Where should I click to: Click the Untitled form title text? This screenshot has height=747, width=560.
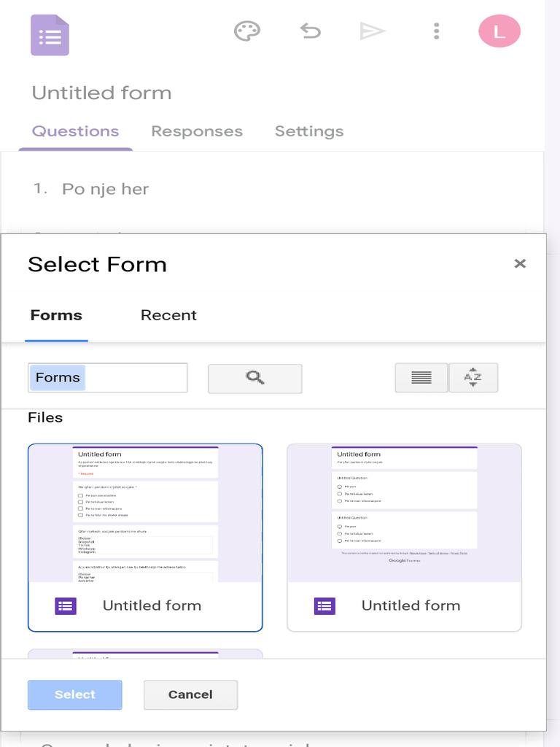[x=101, y=93]
